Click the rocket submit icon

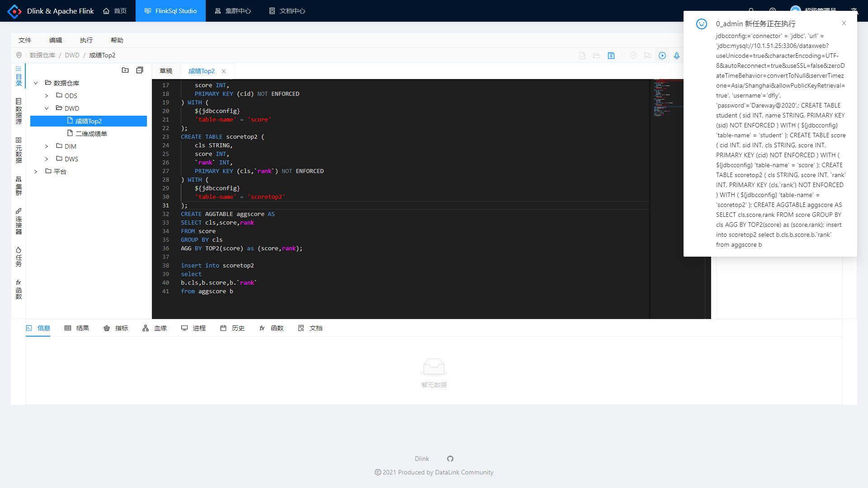tap(677, 56)
